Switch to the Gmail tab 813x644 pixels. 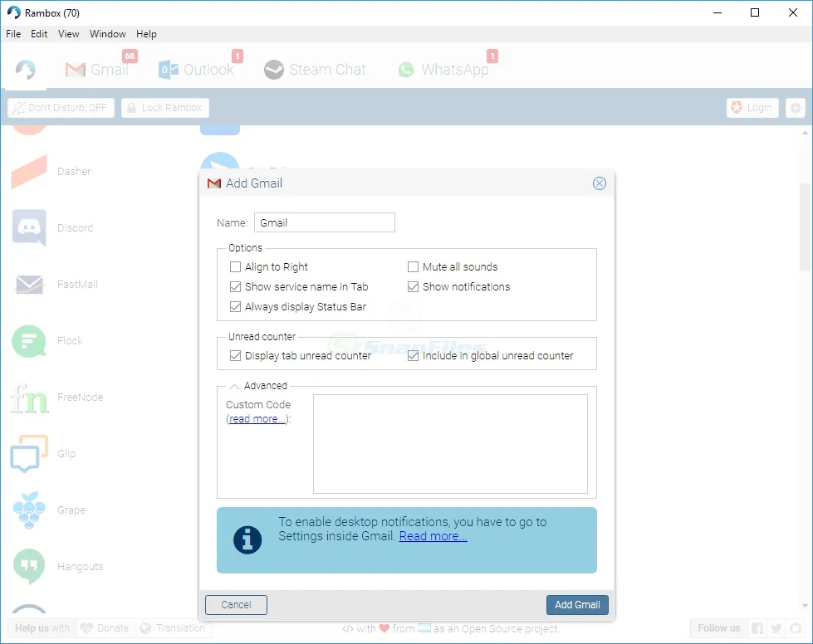[x=97, y=70]
